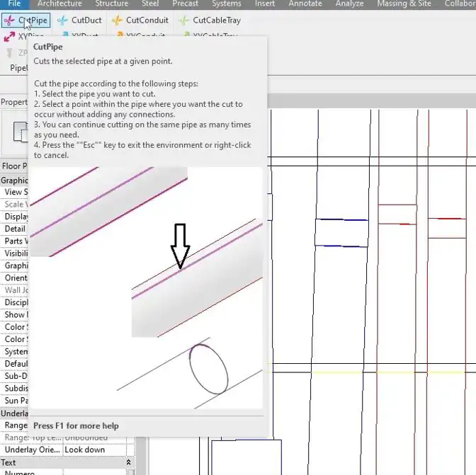The width and height of the screenshot is (476, 475).
Task: Open the File menu tab
Action: [x=14, y=4]
